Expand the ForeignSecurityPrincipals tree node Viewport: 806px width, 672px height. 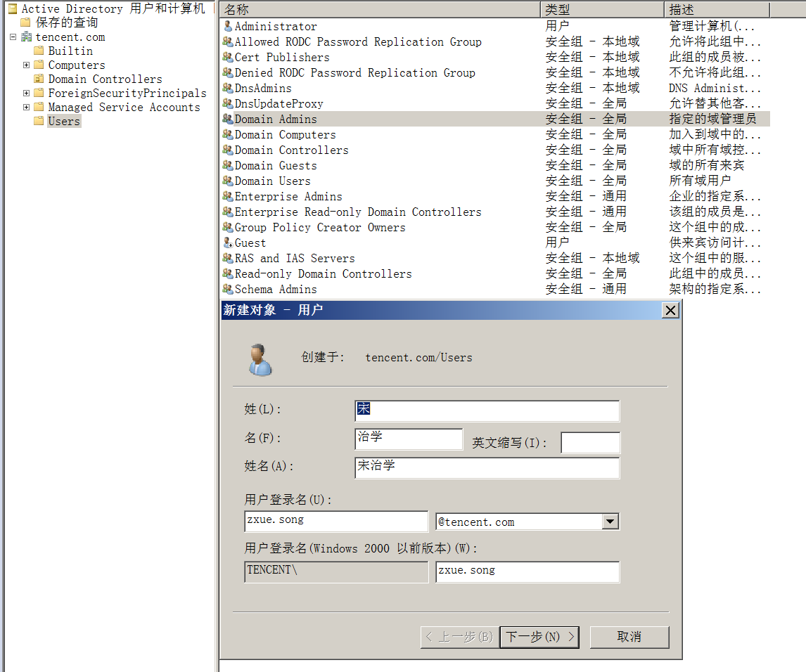(x=26, y=93)
